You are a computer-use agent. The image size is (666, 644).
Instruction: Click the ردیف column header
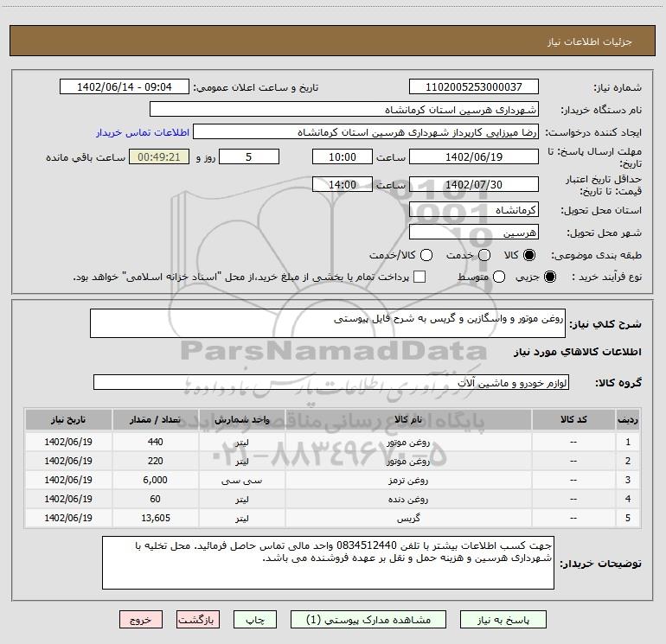tap(628, 419)
